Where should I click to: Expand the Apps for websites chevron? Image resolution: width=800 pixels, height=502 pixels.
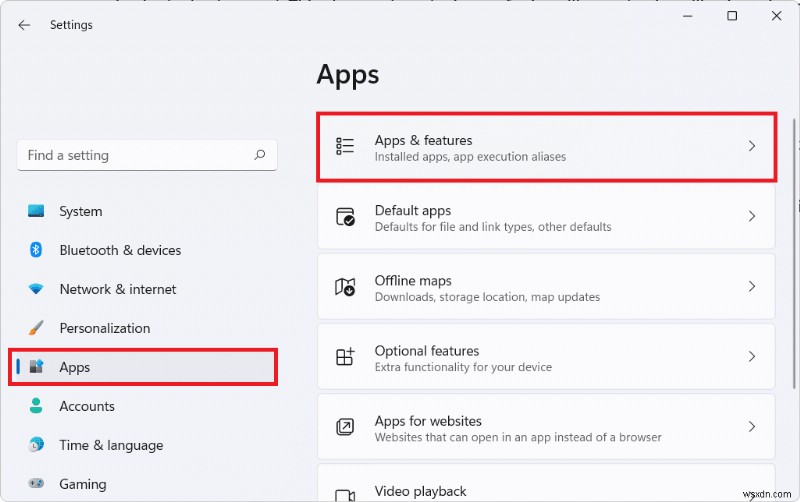pos(752,427)
